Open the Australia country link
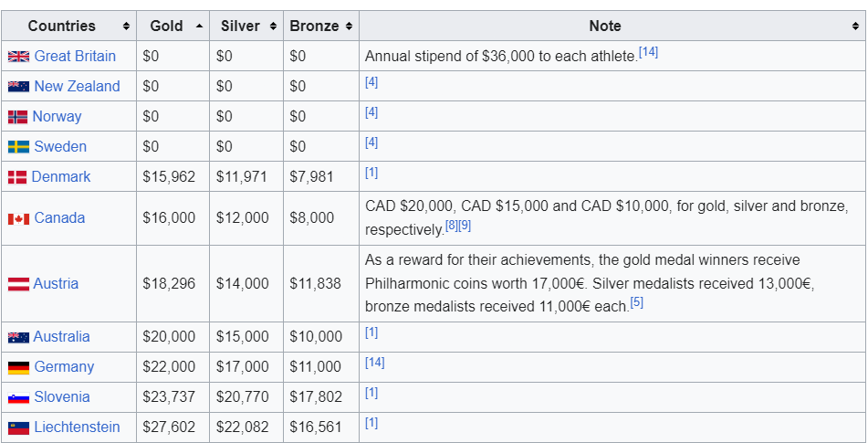This screenshot has width=868, height=443. click(62, 336)
